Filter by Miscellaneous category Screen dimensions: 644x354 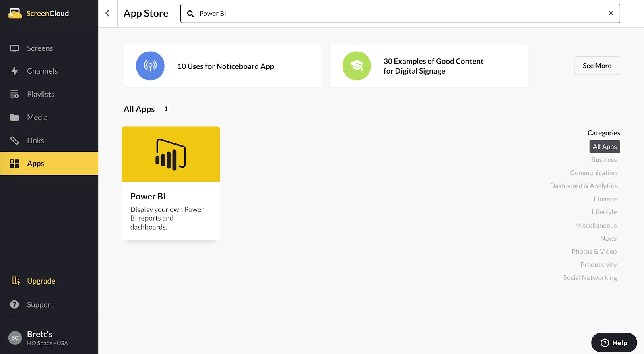596,226
